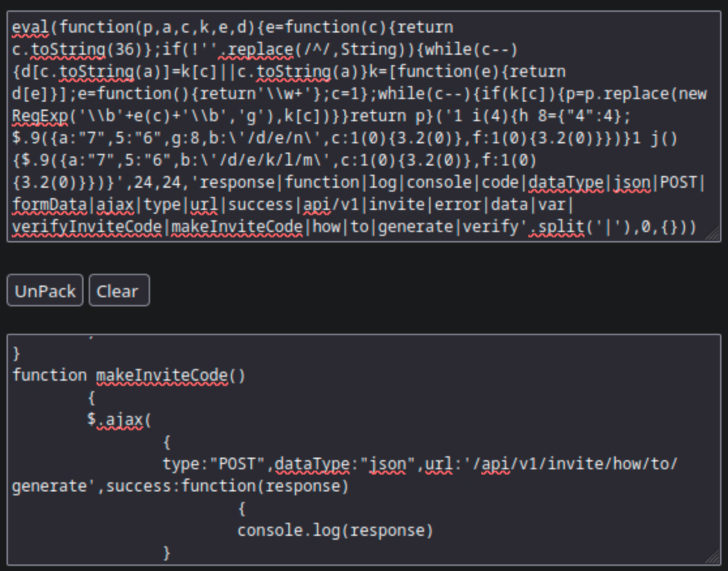This screenshot has height=571, width=728.
Task: Click 'dataType' word in packed keyword list
Action: click(566, 183)
